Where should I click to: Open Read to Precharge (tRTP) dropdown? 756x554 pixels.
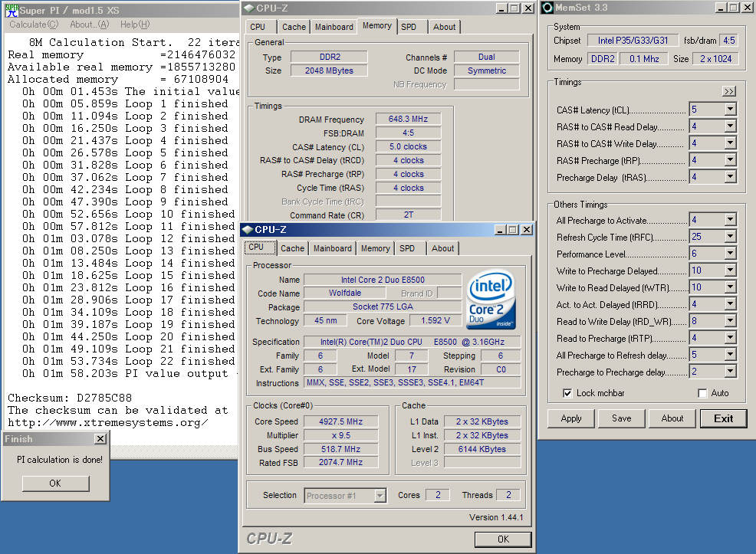coord(731,338)
